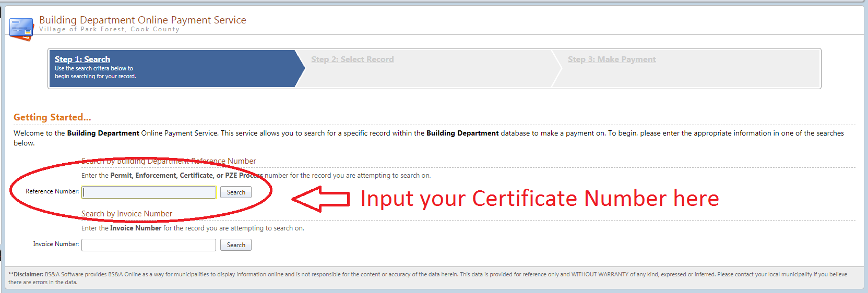Screen dimensions: 868x293
Task: Click the 'Enter the Invoice Number' instruction text
Action: tap(193, 228)
